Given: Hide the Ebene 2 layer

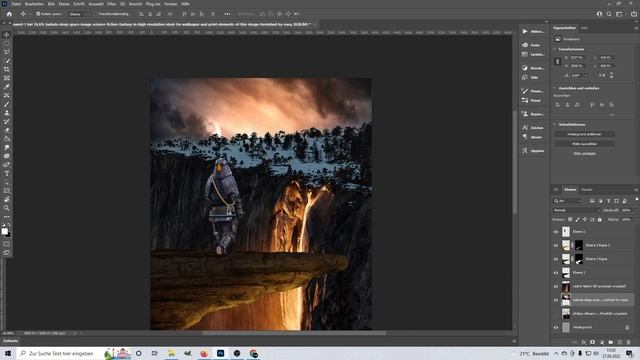Looking at the screenshot, I should point(556,273).
